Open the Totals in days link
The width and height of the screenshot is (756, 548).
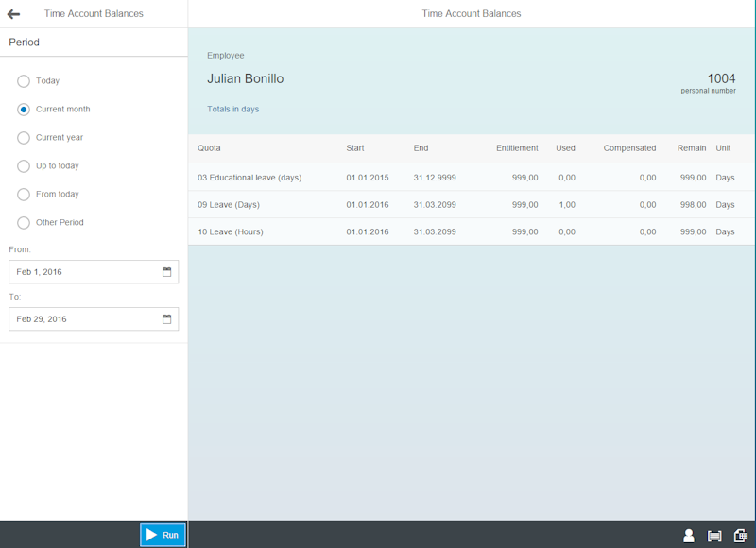click(x=232, y=109)
